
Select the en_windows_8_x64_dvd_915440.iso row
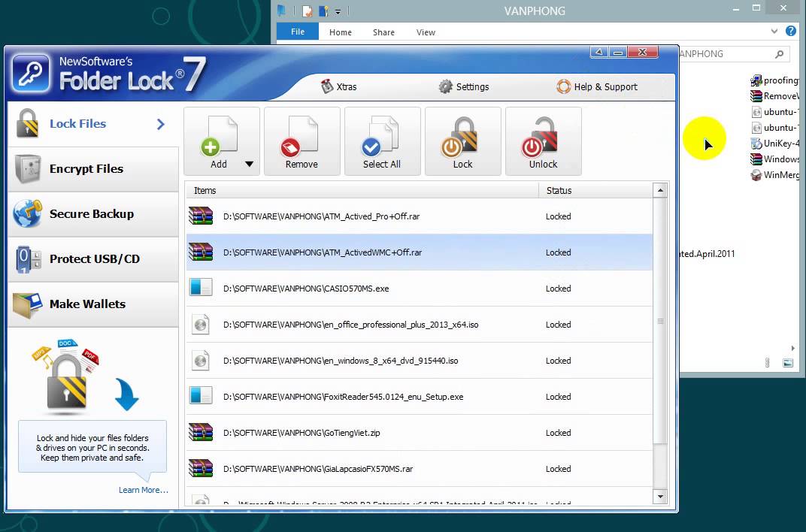tap(420, 361)
